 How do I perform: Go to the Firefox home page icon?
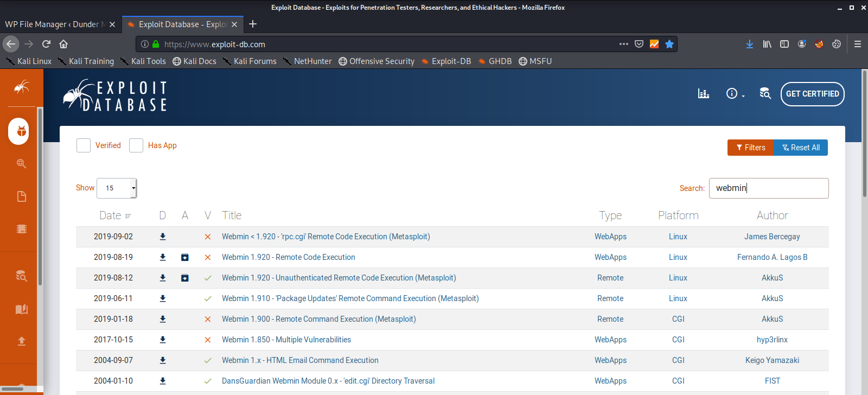pyautogui.click(x=63, y=44)
